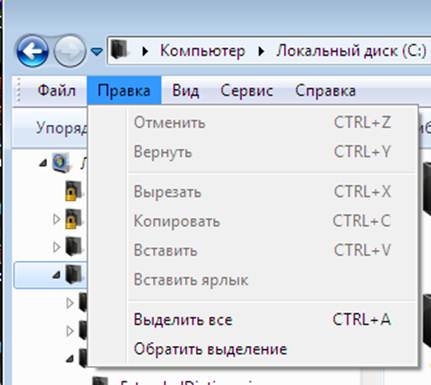Image resolution: width=431 pixels, height=385 pixels.
Task: Open the Вид menu
Action: tap(186, 90)
